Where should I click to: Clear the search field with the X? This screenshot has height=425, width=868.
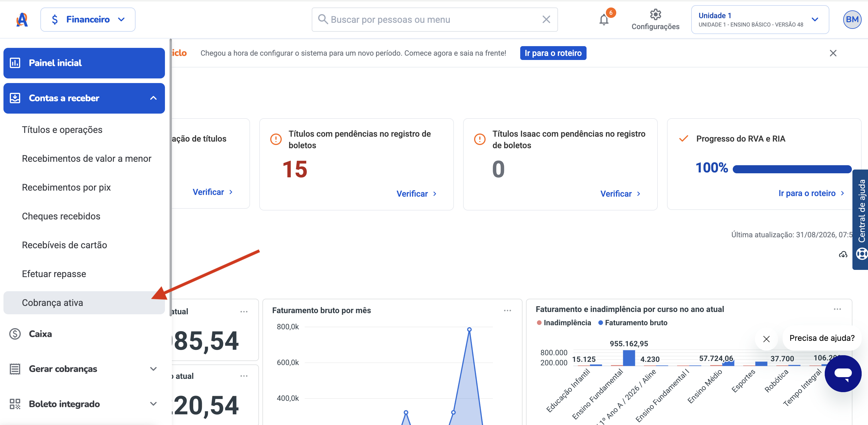pyautogui.click(x=546, y=20)
